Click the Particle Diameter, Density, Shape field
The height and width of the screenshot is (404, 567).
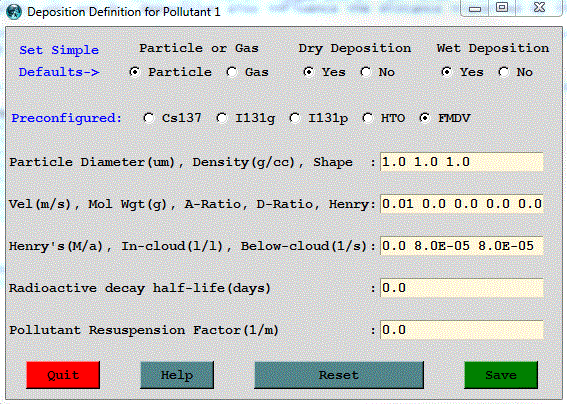462,162
